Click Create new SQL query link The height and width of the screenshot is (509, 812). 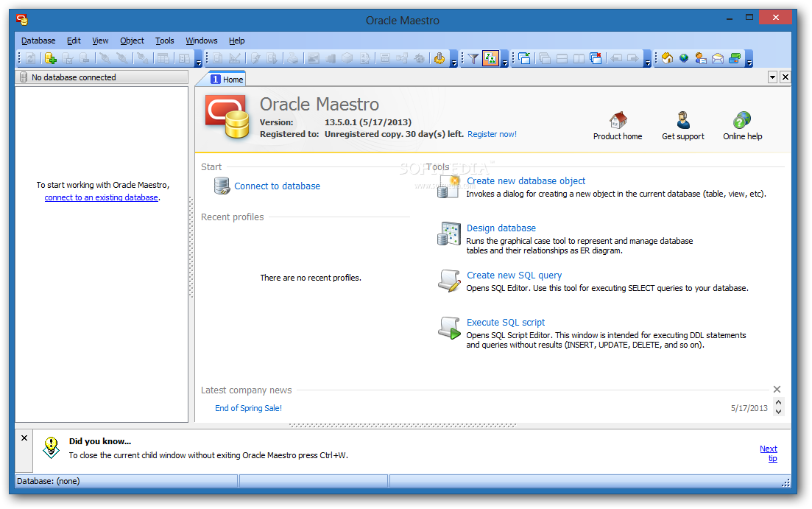[514, 275]
